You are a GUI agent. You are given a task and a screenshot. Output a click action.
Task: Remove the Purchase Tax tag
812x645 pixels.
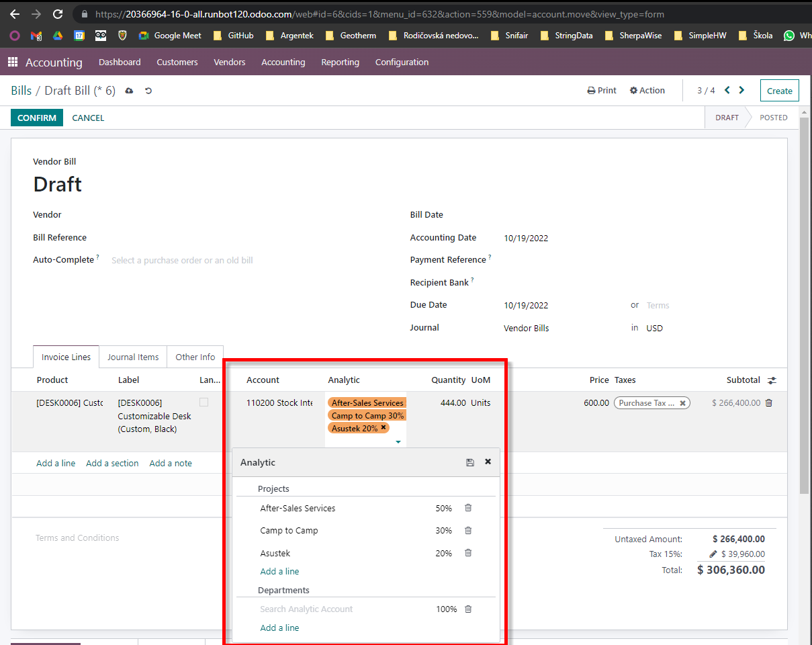(682, 403)
